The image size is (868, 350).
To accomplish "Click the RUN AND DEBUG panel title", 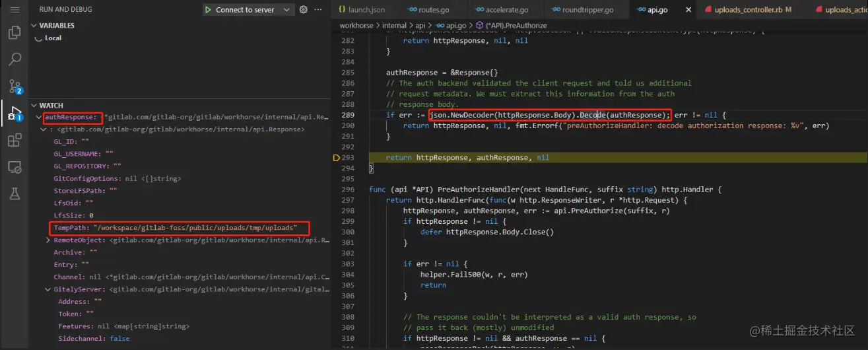I will (65, 10).
